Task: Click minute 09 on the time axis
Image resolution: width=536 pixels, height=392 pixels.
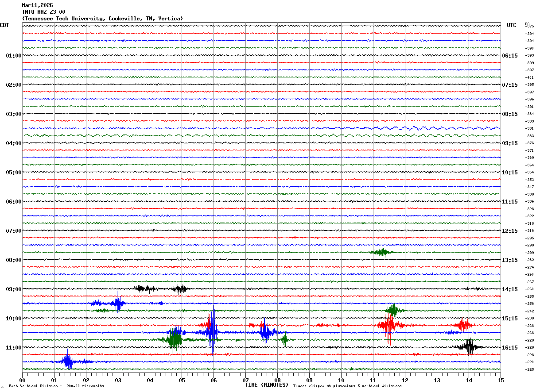Action: (x=309, y=380)
